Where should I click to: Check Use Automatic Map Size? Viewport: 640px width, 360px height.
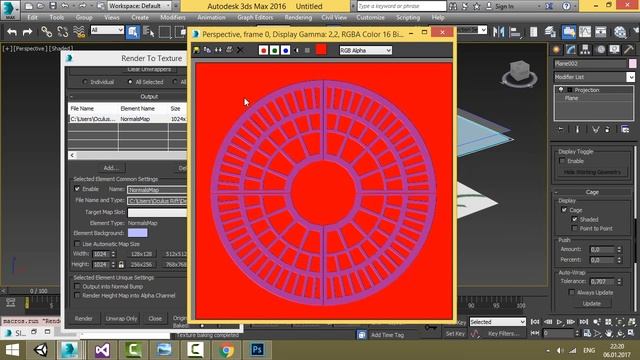(77, 244)
